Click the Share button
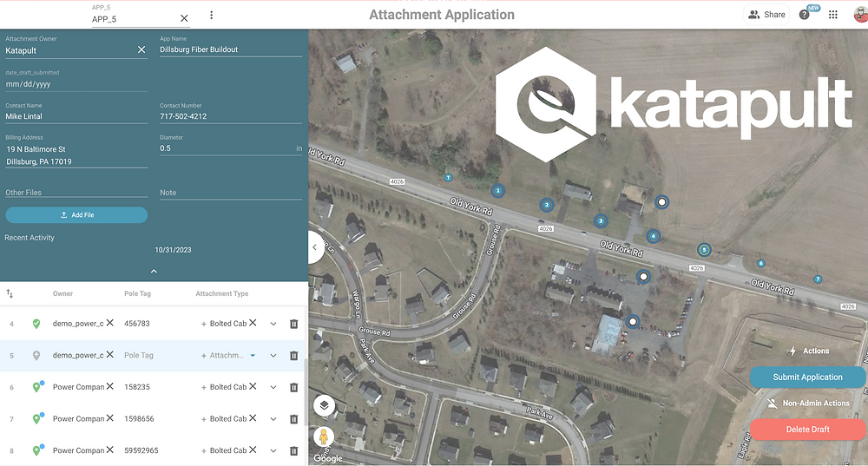 766,15
